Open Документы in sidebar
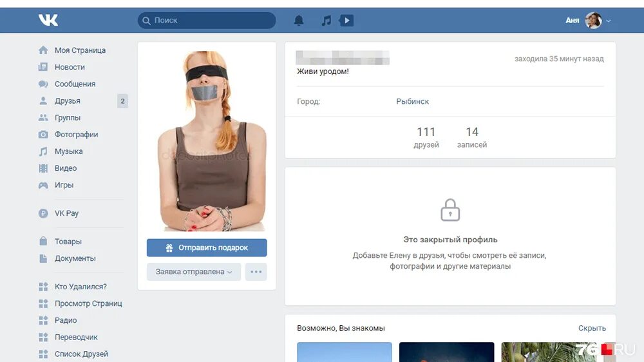Screen dimensions: 644x362 click(75, 258)
